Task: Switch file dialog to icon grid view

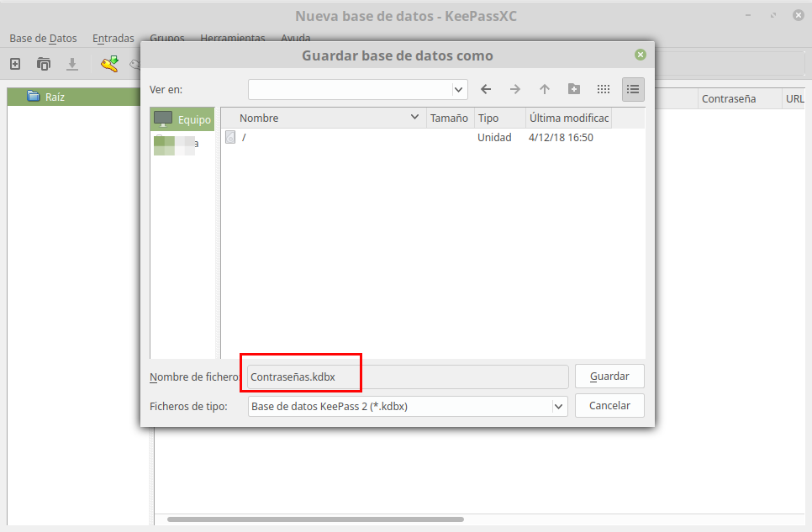Action: pos(604,89)
